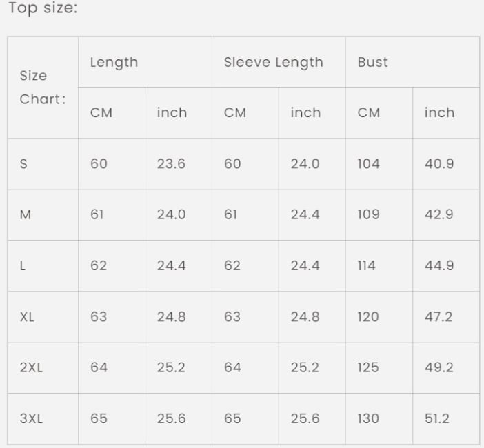The height and width of the screenshot is (448, 484).
Task: Select the 114 bust CM cell
Action: tap(379, 266)
